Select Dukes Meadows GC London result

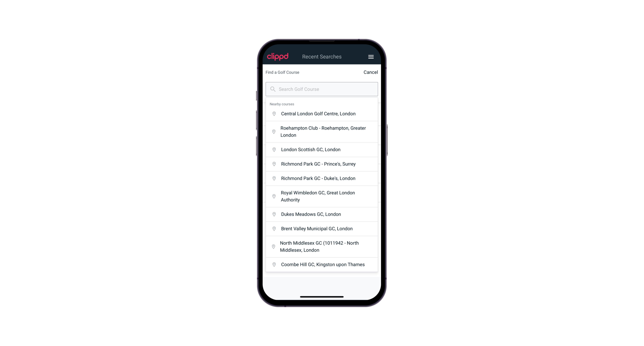[x=322, y=214]
